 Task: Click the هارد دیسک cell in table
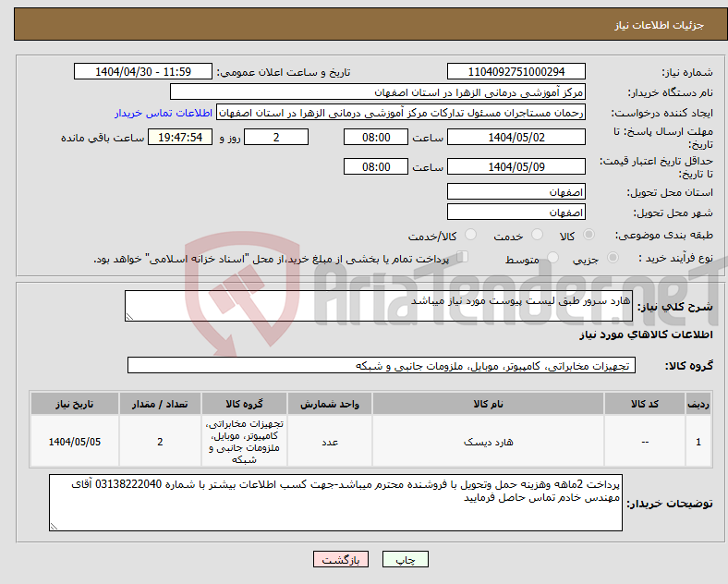click(x=488, y=442)
